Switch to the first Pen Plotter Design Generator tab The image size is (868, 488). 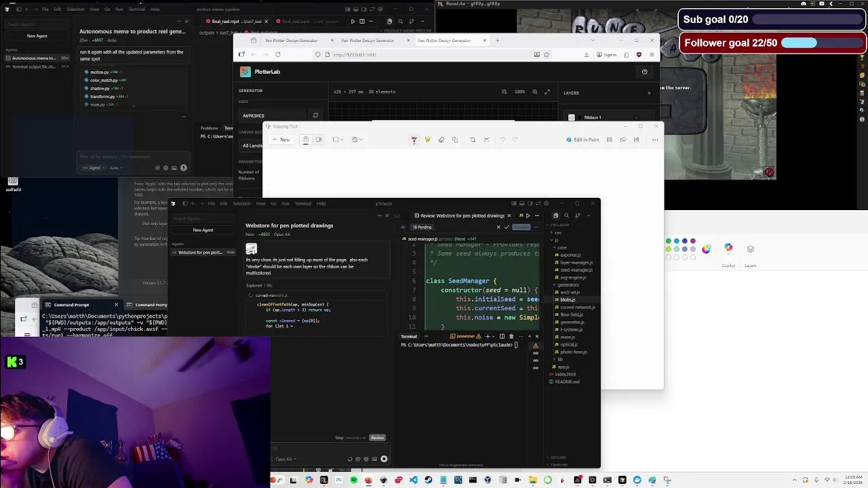point(292,41)
